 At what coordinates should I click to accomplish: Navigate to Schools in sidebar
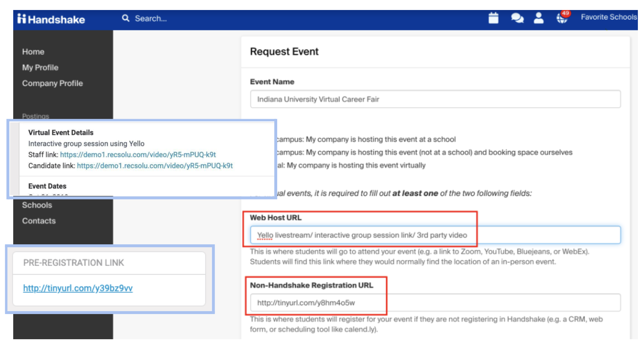pos(37,205)
